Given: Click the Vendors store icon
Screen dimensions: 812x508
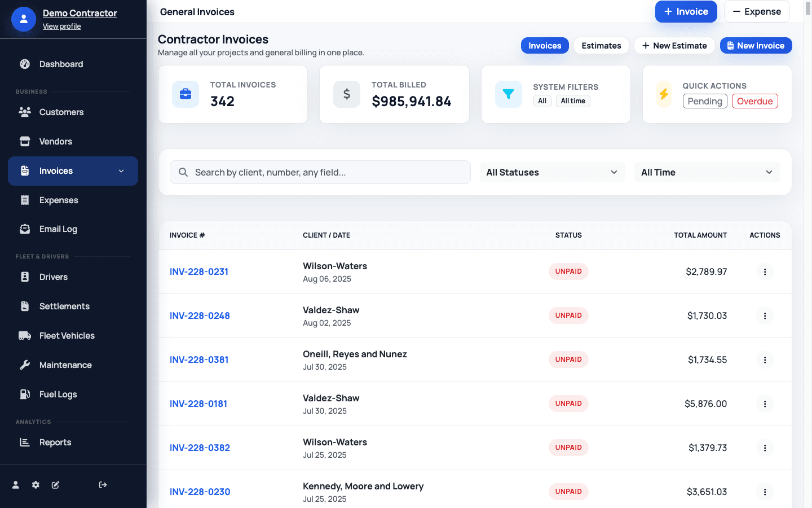Looking at the screenshot, I should (x=25, y=142).
